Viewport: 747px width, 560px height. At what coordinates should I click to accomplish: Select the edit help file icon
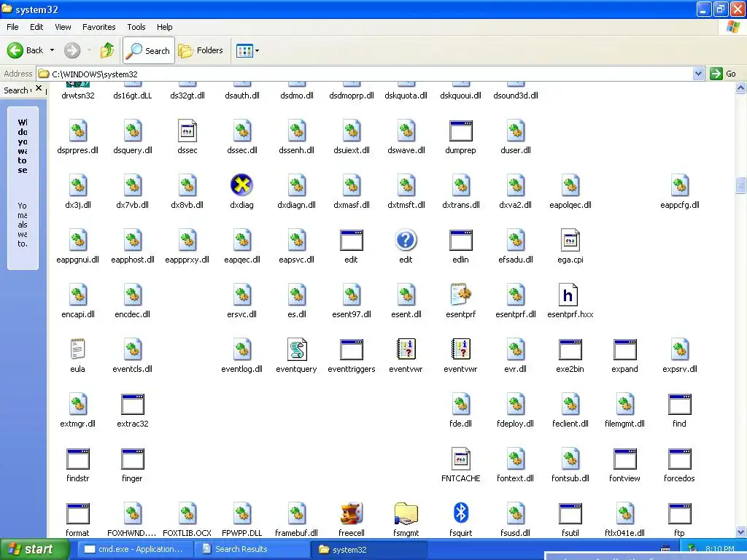(406, 240)
